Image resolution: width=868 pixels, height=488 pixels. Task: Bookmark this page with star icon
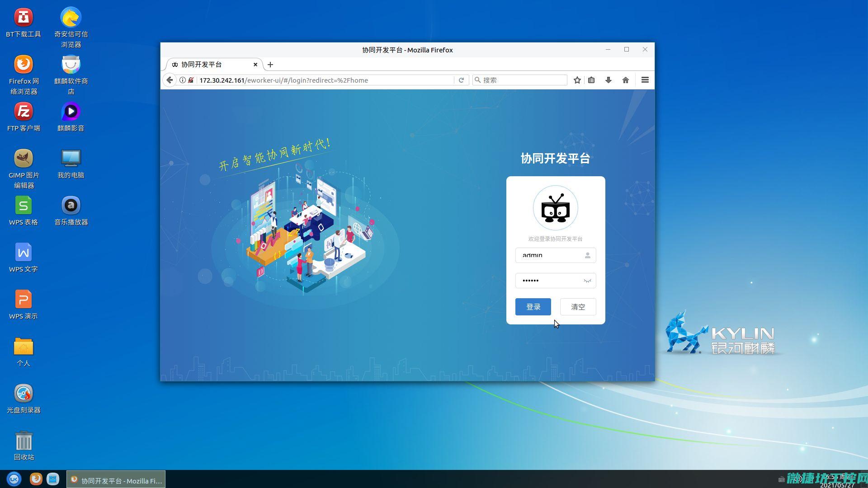click(577, 80)
